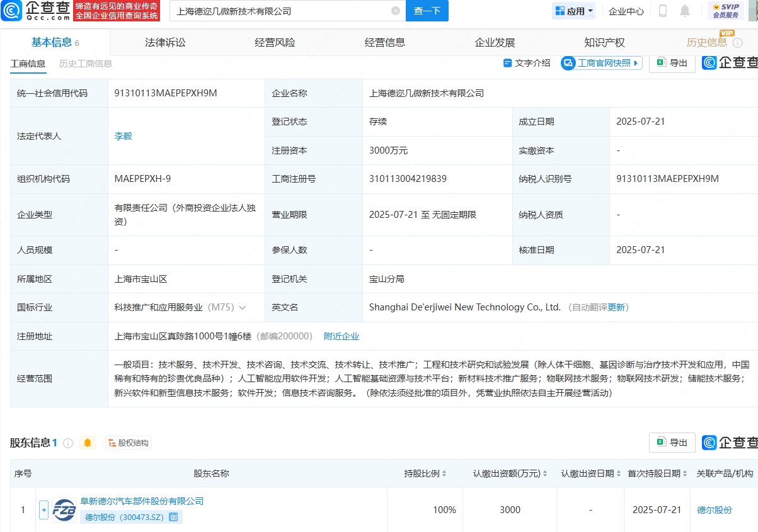Click registered capital 3000万元
Image resolution: width=758 pixels, height=532 pixels.
click(x=388, y=150)
